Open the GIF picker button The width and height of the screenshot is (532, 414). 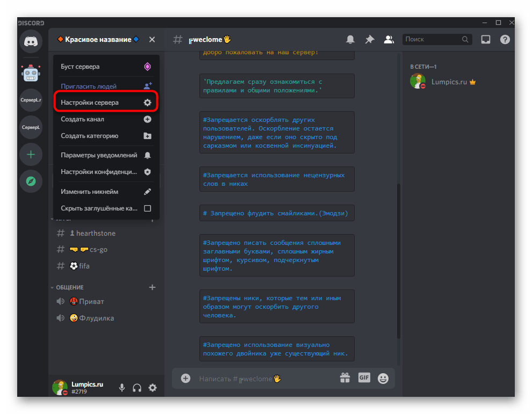click(x=364, y=378)
